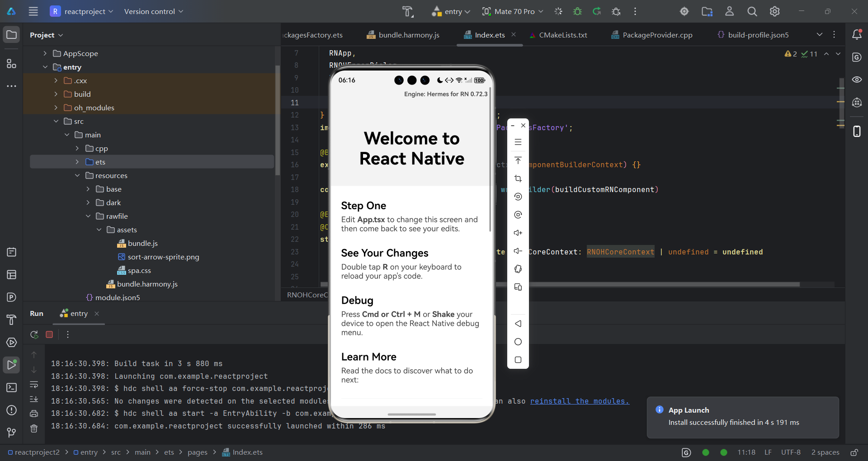Click the 11:18 cursor position indicator
This screenshot has height=461, width=868.
click(x=746, y=452)
